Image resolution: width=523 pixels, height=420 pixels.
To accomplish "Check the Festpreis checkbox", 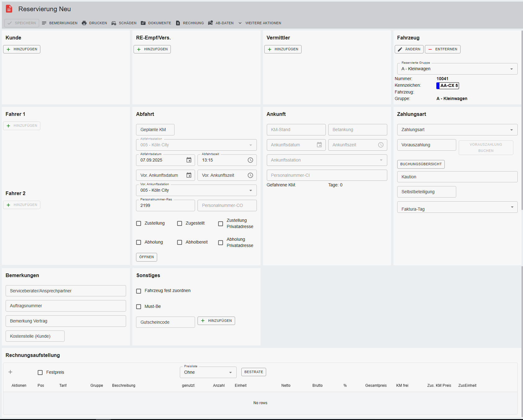I will pos(40,372).
